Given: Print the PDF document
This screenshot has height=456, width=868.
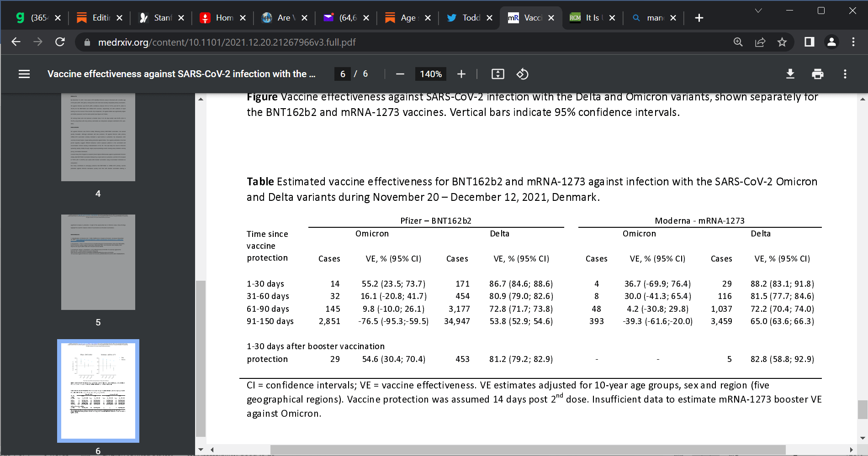Looking at the screenshot, I should [818, 74].
